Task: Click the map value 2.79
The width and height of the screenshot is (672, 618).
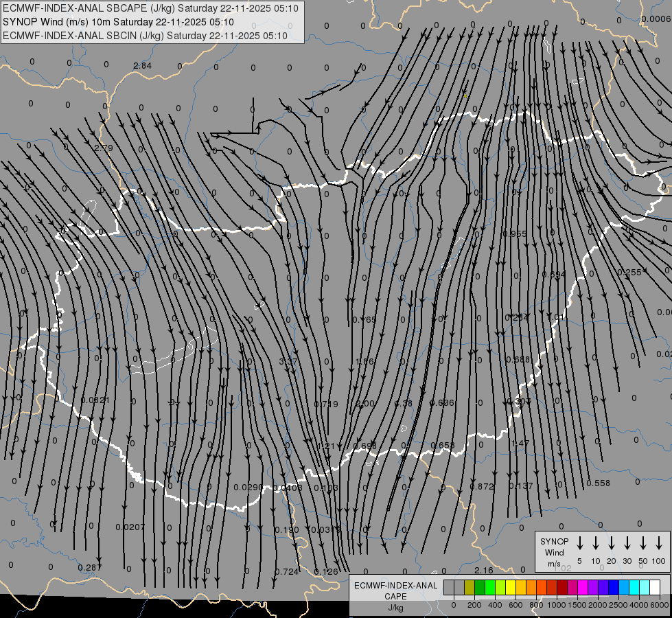Action: coord(103,148)
